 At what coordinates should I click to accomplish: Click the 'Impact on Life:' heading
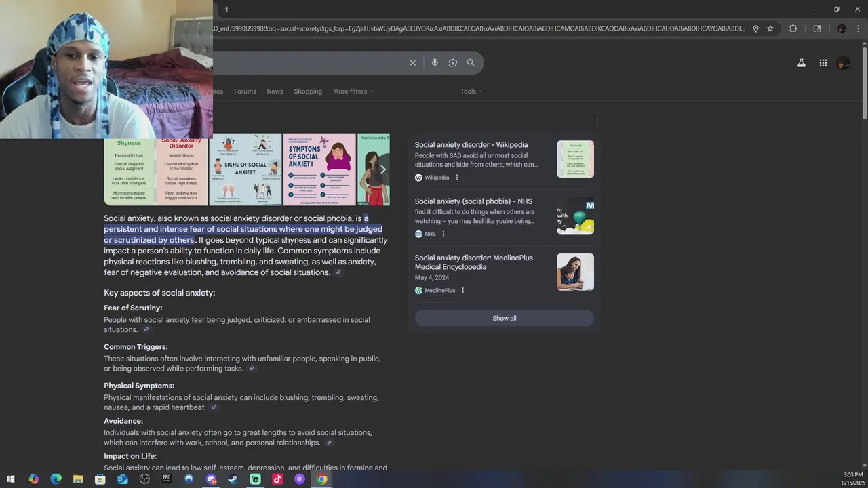(x=130, y=456)
